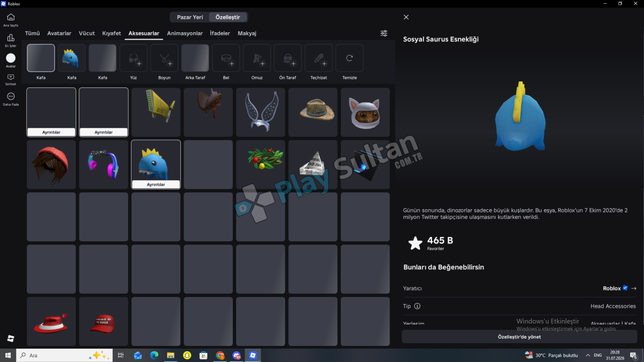Screen dimensions: 644x362
Task: Open Microsoft Edge from taskbar
Action: point(154,355)
